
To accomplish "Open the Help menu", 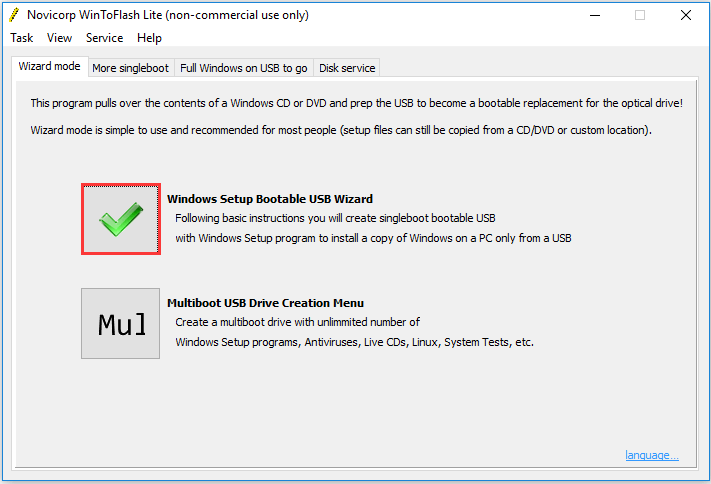I will (x=149, y=38).
